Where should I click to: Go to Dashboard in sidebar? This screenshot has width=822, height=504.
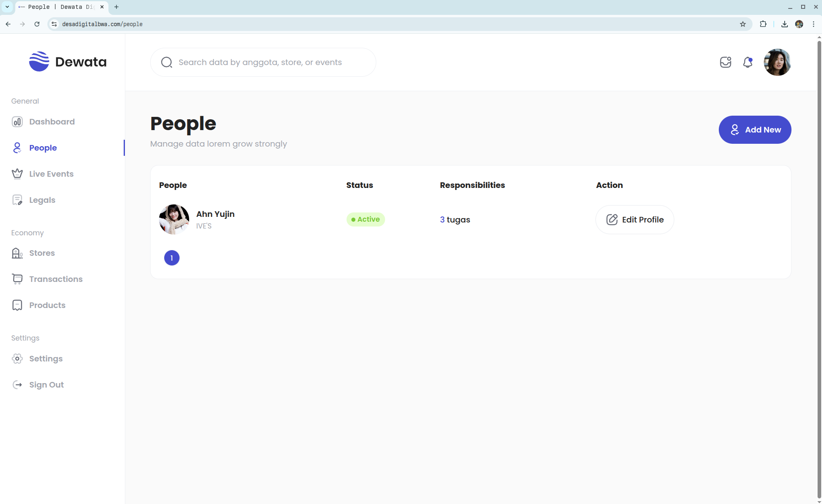[x=52, y=122]
